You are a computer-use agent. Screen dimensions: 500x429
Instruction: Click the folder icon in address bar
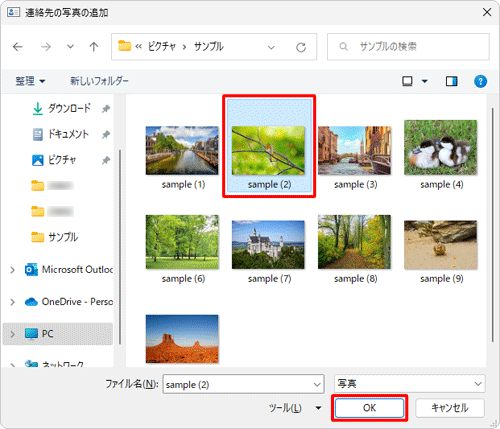tap(124, 46)
